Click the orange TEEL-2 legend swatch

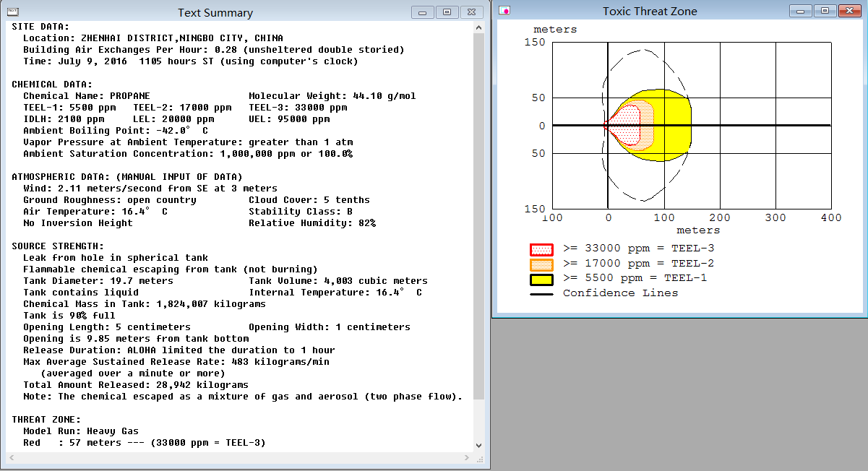(x=542, y=264)
